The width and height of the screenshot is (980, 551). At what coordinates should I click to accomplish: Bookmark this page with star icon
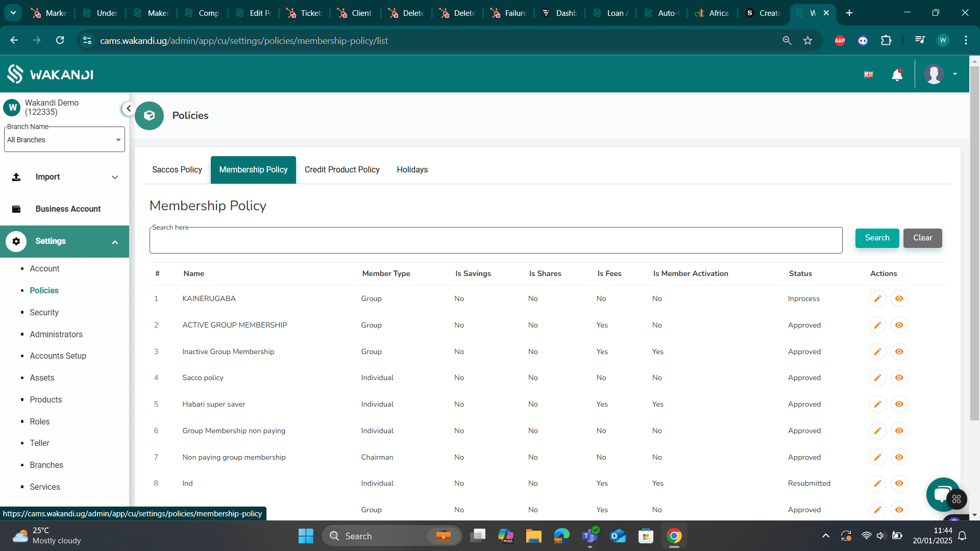pyautogui.click(x=807, y=40)
